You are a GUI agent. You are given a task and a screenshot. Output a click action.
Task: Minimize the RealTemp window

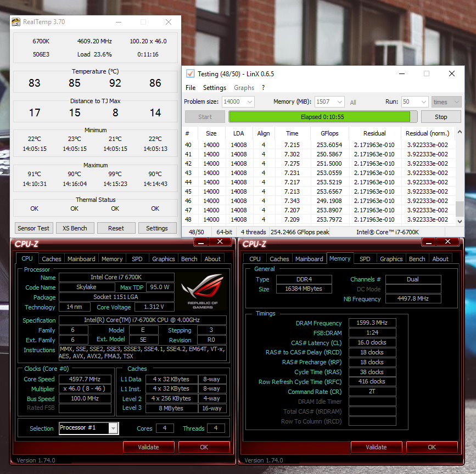[x=119, y=22]
